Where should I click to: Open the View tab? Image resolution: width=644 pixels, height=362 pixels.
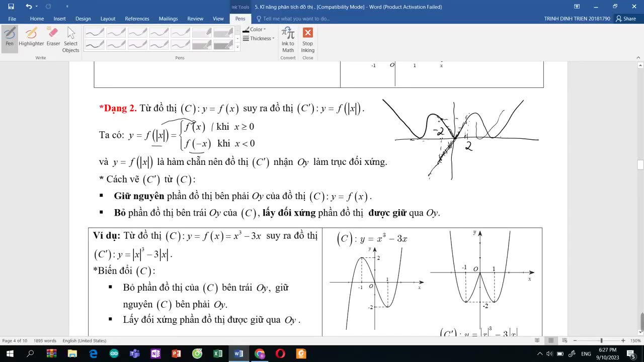(x=218, y=19)
